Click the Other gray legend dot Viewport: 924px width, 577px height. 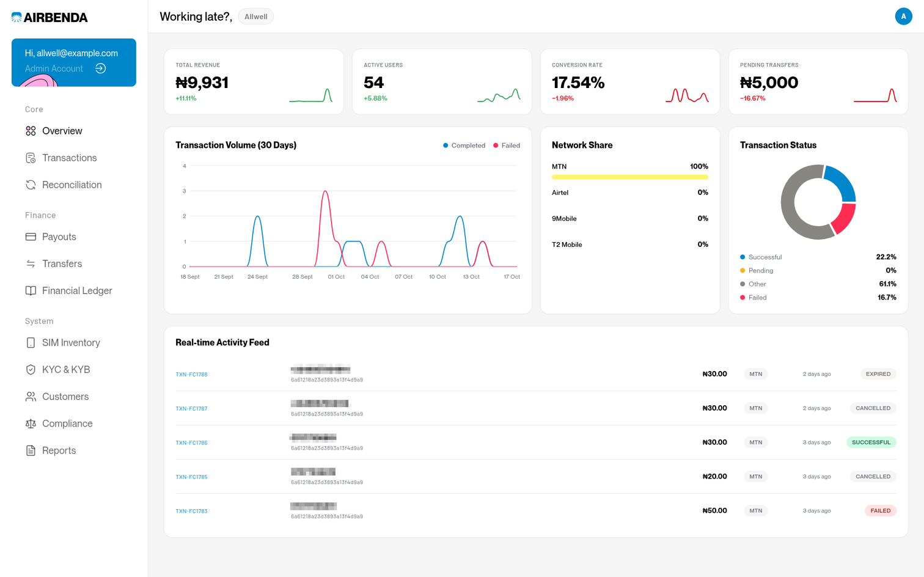pos(743,284)
